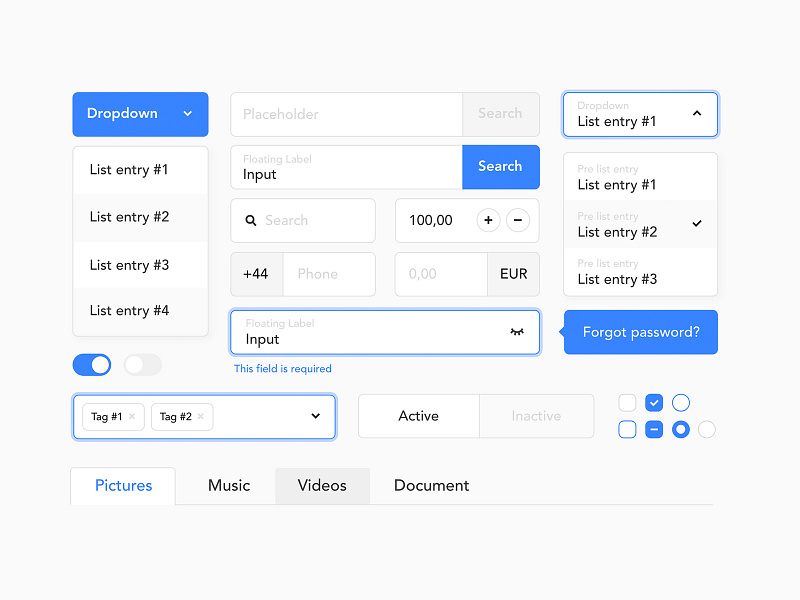Remove Tag #2 using its x icon

(199, 417)
